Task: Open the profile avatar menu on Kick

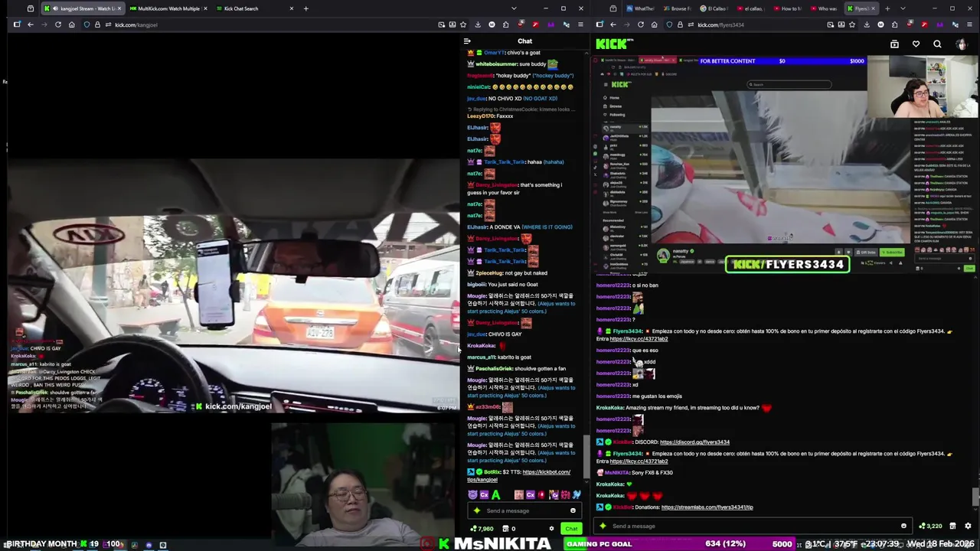Action: [x=961, y=44]
